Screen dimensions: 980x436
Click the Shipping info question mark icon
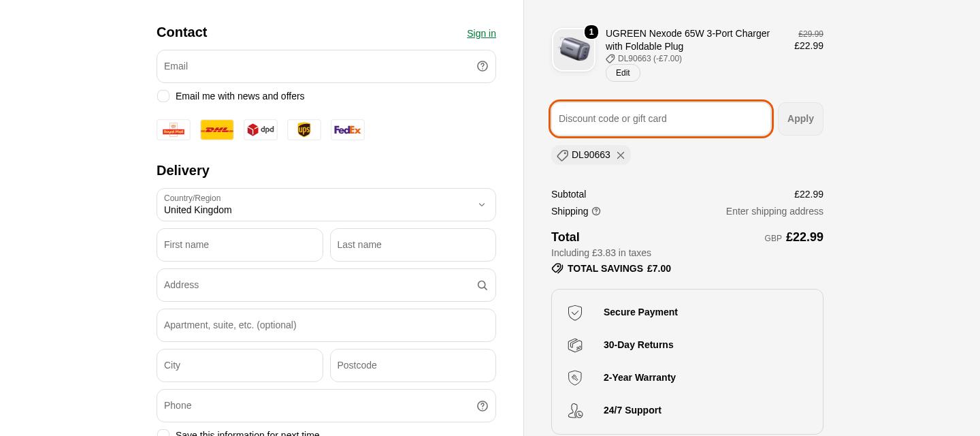[596, 211]
